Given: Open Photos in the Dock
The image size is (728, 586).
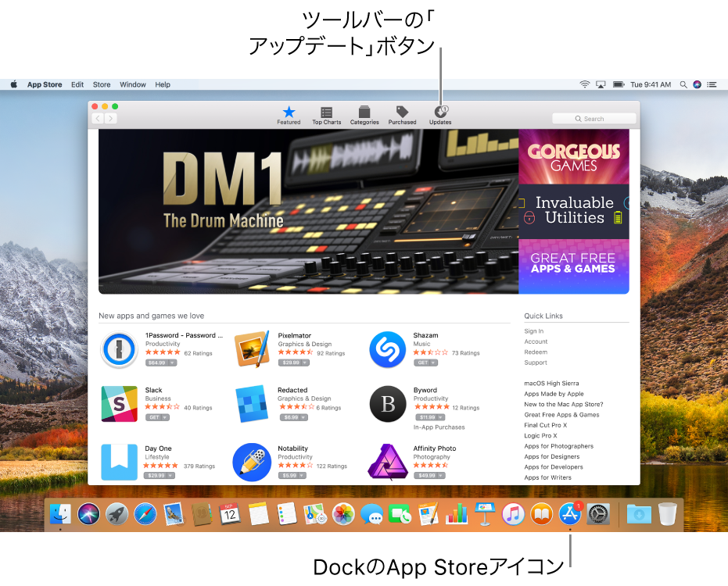Looking at the screenshot, I should tap(343, 514).
